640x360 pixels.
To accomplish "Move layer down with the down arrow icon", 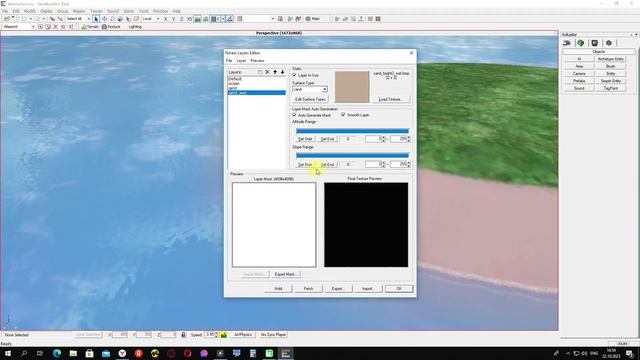I will pyautogui.click(x=282, y=72).
